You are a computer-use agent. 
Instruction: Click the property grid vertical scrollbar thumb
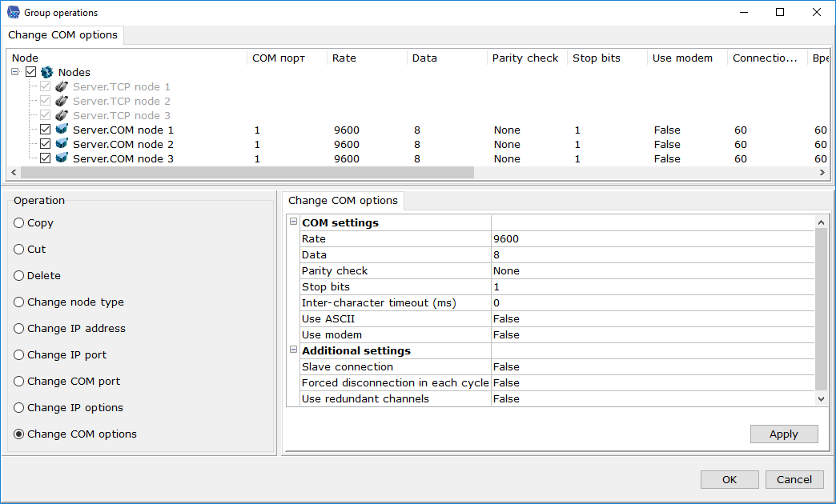tap(821, 309)
